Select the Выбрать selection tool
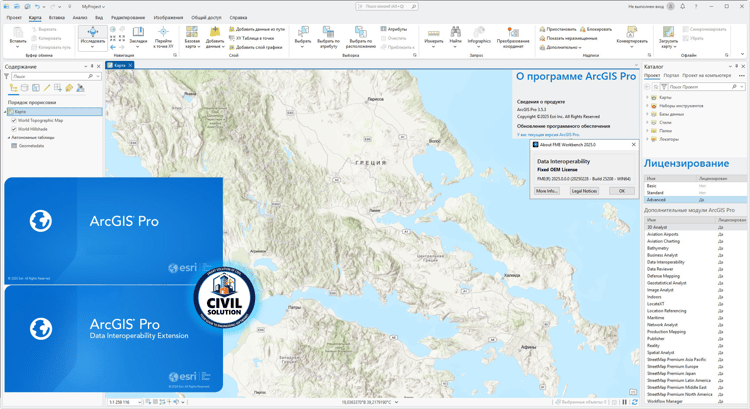Image resolution: width=750 pixels, height=409 pixels. pos(303,37)
